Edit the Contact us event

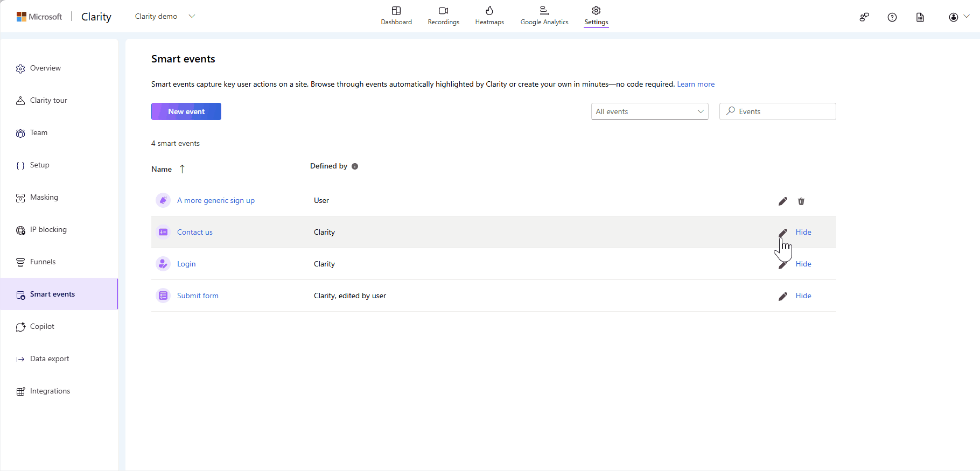click(x=783, y=233)
